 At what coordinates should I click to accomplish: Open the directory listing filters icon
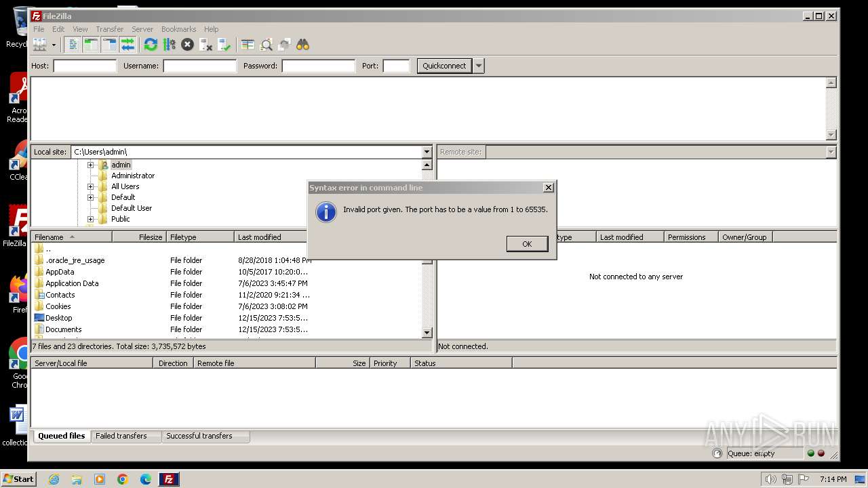point(248,45)
